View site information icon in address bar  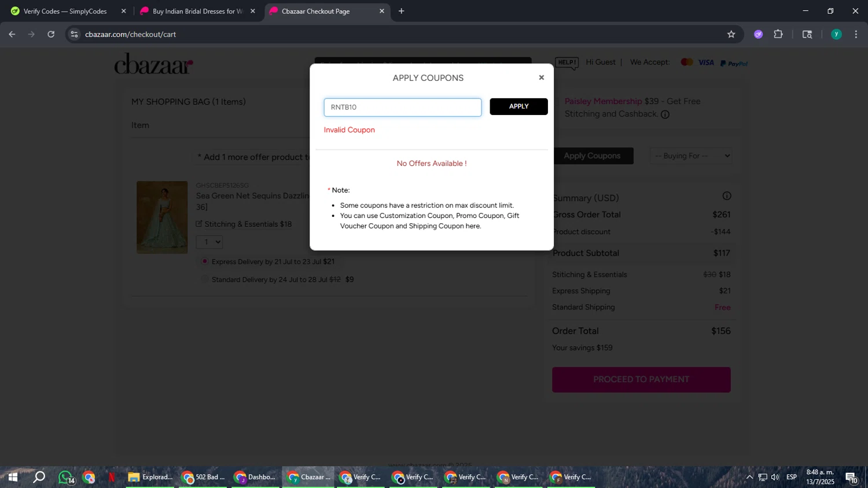coord(74,34)
